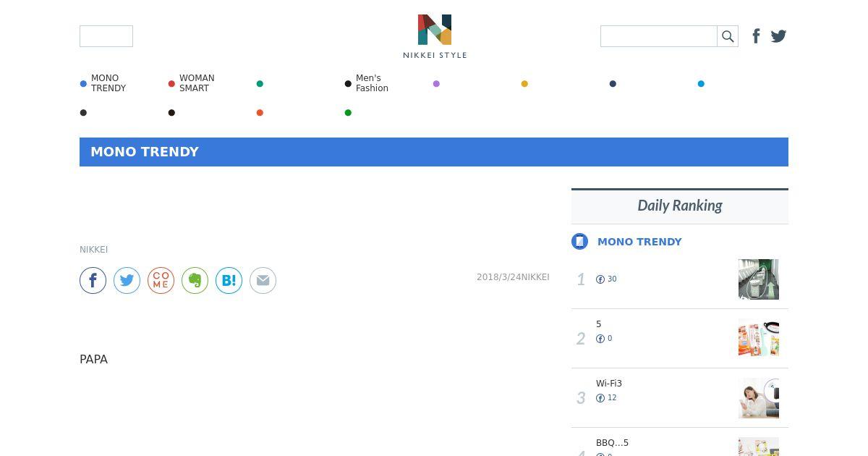Click the Daily Ranking heading
This screenshot has height=456, width=868.
pyautogui.click(x=680, y=206)
